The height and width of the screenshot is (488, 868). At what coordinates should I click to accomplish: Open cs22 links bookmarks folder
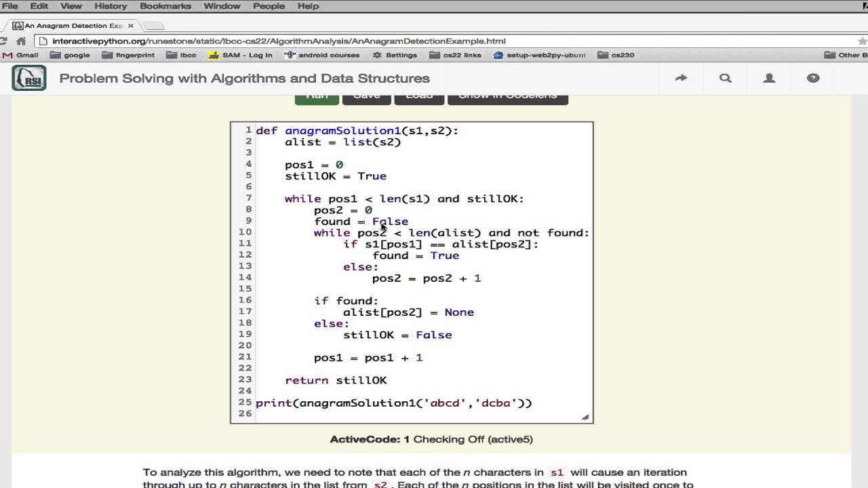[x=455, y=56]
